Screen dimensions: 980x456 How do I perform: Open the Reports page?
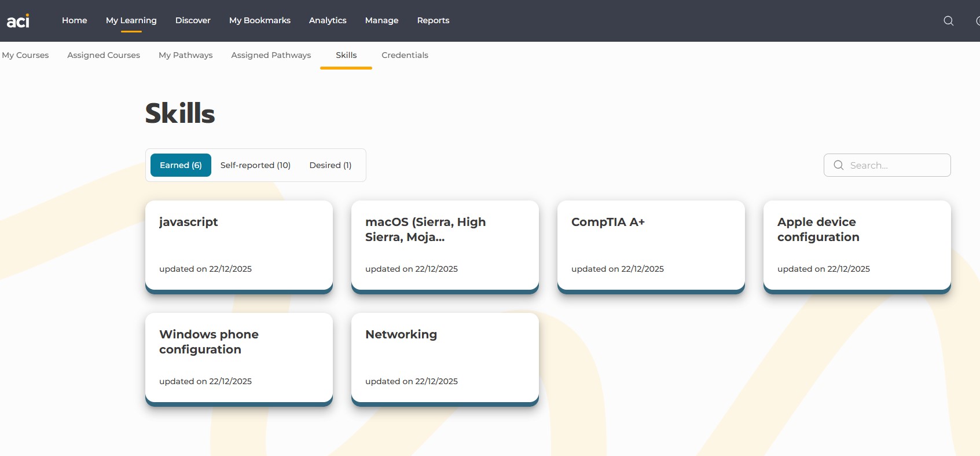pyautogui.click(x=433, y=20)
